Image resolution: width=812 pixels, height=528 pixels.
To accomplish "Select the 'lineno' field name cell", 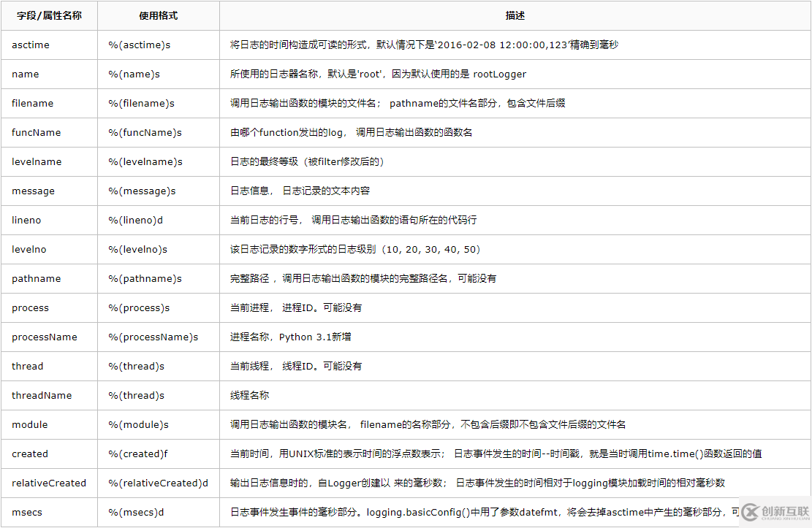I will 49,221.
